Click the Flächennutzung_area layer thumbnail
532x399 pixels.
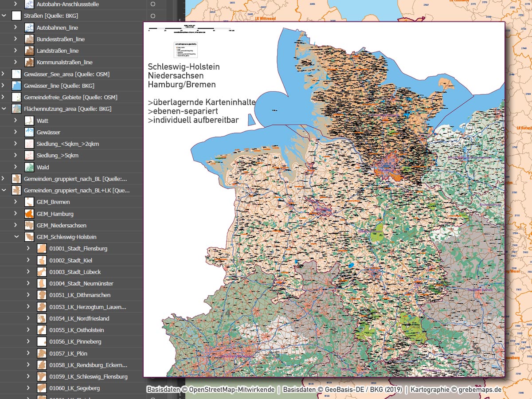click(16, 109)
